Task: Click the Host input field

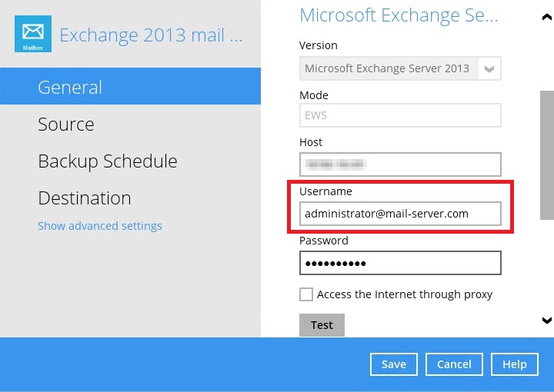Action: [x=400, y=164]
